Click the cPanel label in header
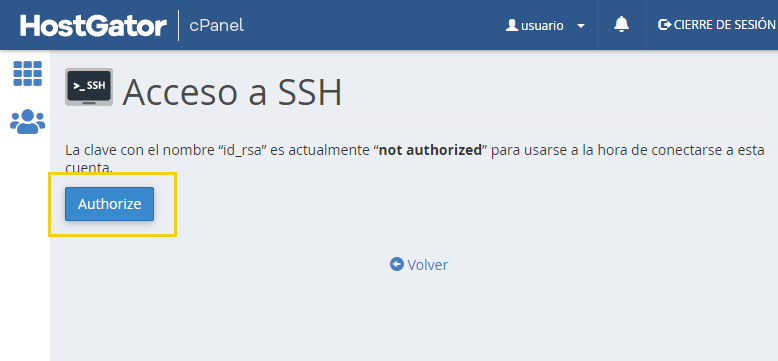The width and height of the screenshot is (778, 361). 217,25
